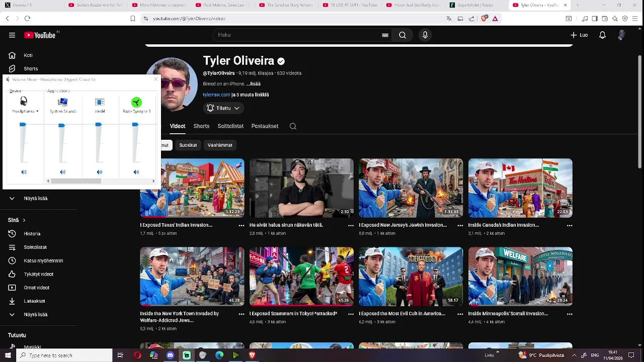Open the I Exposed Texas' Indian Invasion thumbnail
This screenshot has width=644, height=362.
pyautogui.click(x=192, y=188)
